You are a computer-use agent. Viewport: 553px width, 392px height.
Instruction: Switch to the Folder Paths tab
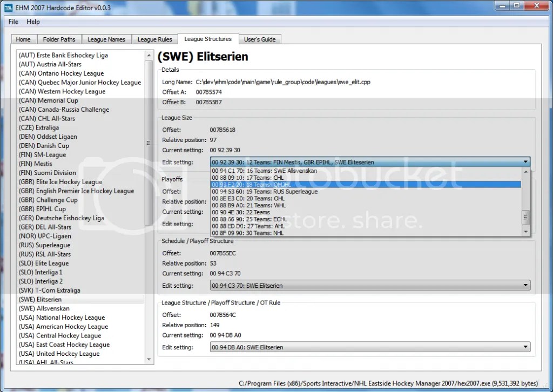pos(59,39)
